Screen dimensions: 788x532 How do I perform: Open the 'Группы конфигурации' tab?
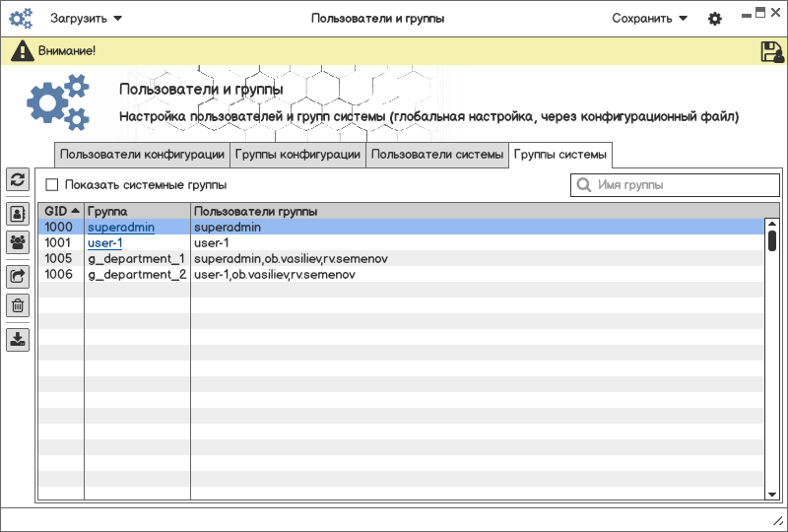coord(297,155)
